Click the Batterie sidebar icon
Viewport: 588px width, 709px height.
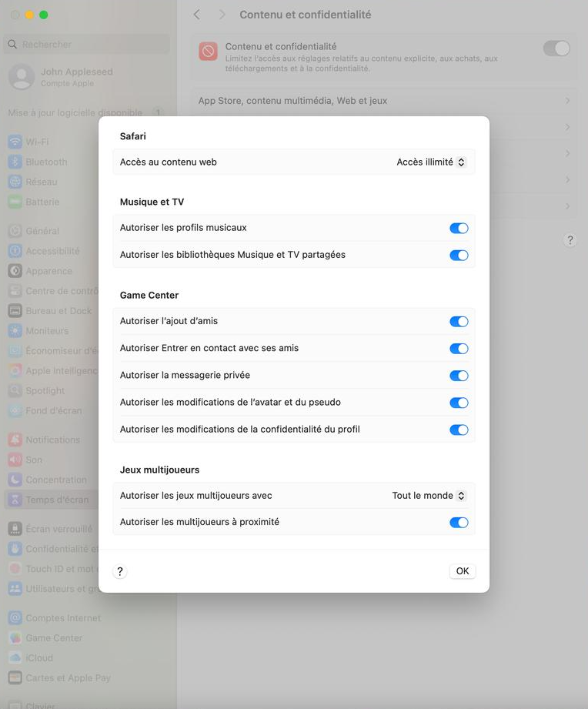(15, 202)
